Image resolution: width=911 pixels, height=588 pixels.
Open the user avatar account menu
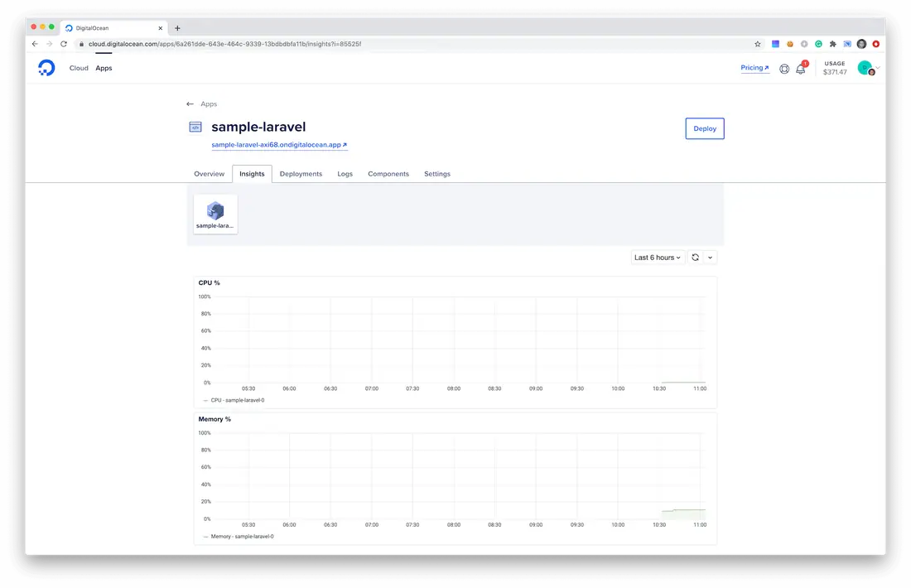(x=868, y=69)
